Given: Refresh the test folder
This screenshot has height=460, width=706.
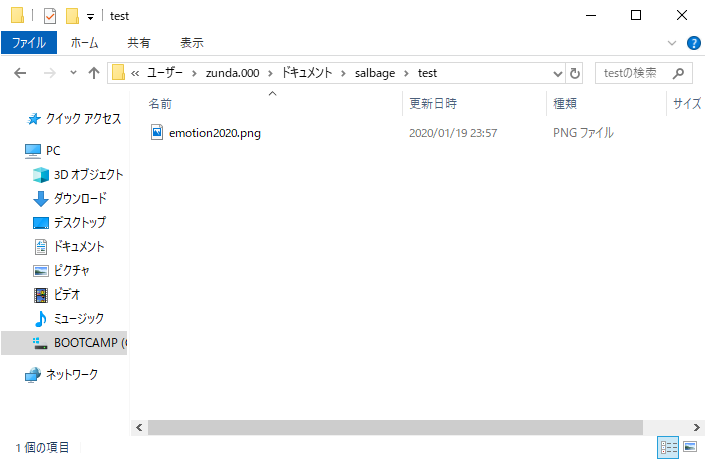Looking at the screenshot, I should click(575, 73).
